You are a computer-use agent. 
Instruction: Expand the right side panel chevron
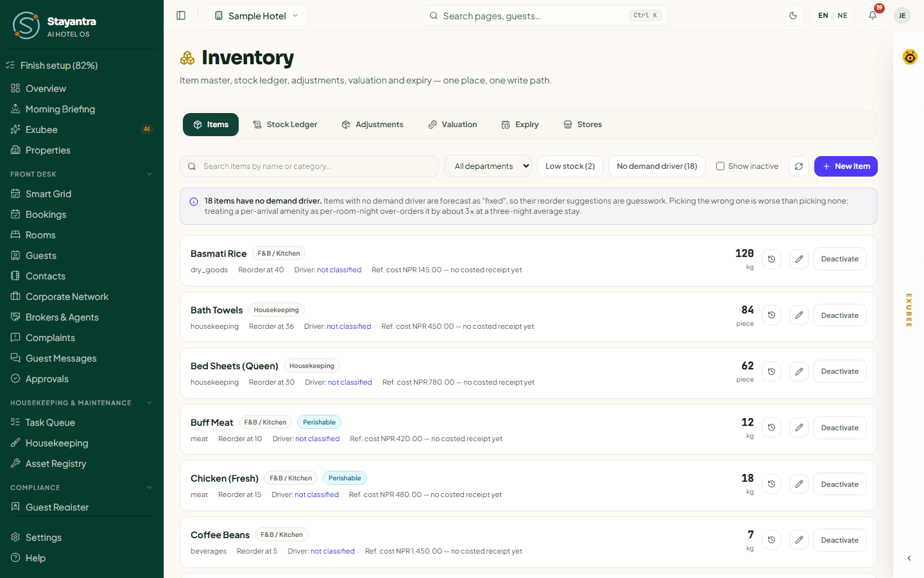[909, 558]
